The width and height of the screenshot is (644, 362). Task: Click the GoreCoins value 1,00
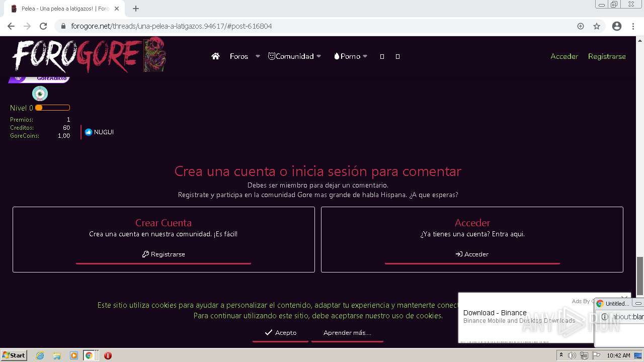64,136
